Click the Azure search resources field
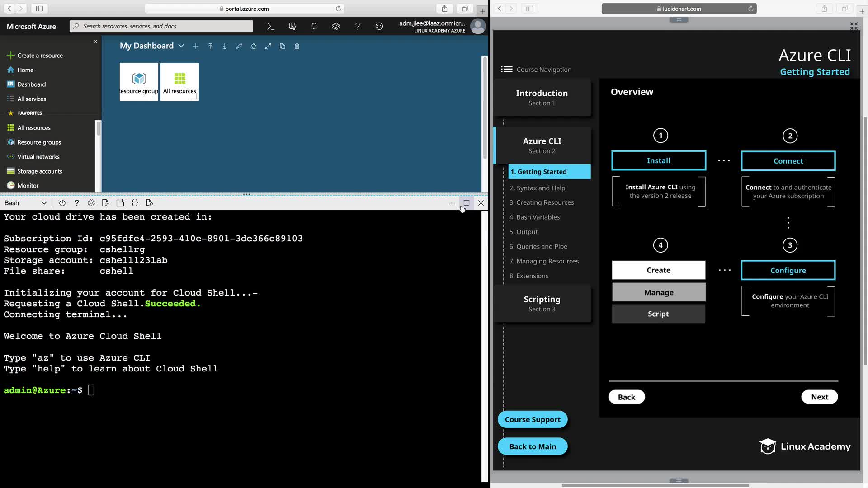The height and width of the screenshot is (488, 868). (161, 26)
